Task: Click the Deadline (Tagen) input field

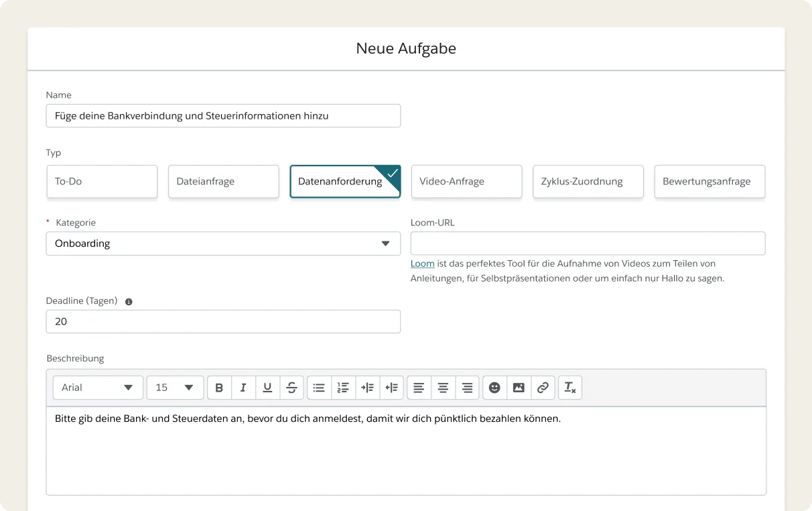Action: (223, 321)
